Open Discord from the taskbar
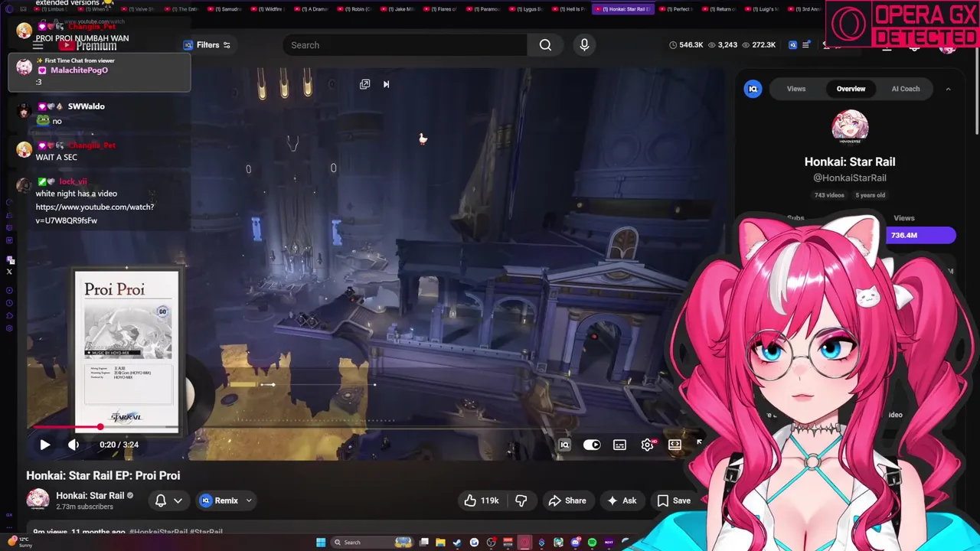This screenshot has height=551, width=980. pos(575,543)
